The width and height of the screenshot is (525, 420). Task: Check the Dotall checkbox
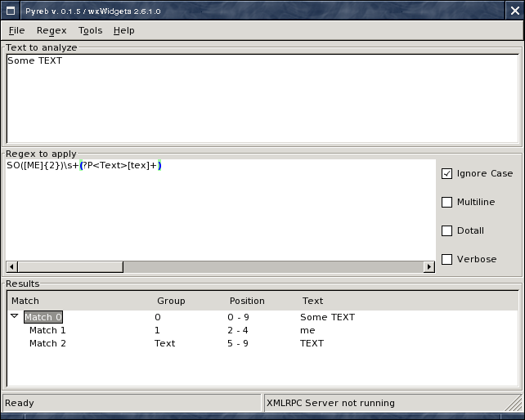coord(447,230)
